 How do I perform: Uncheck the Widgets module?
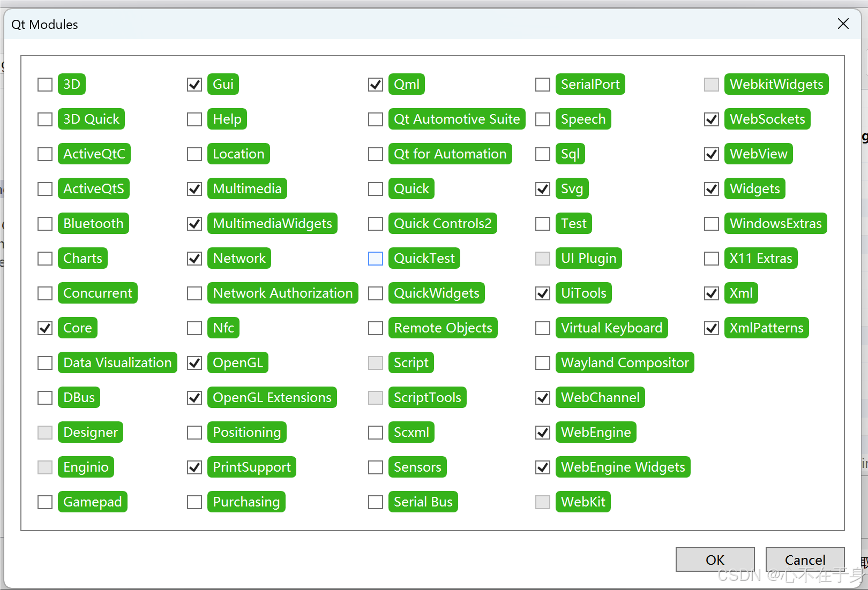tap(712, 189)
